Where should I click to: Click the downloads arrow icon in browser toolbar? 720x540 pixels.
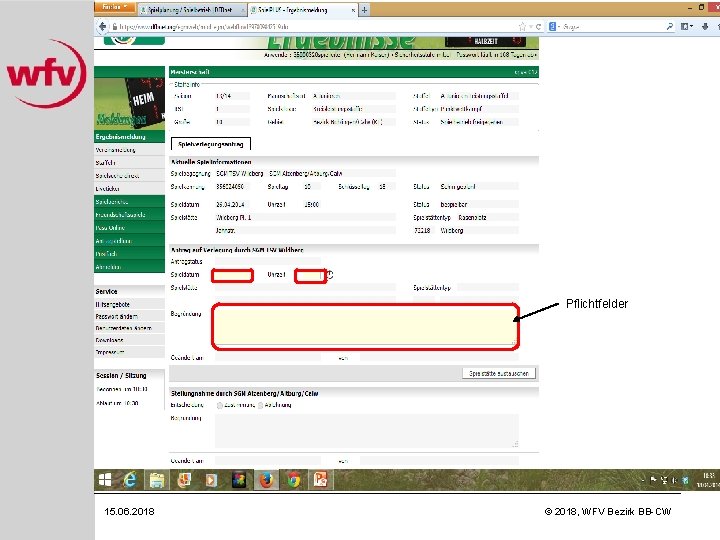705,27
